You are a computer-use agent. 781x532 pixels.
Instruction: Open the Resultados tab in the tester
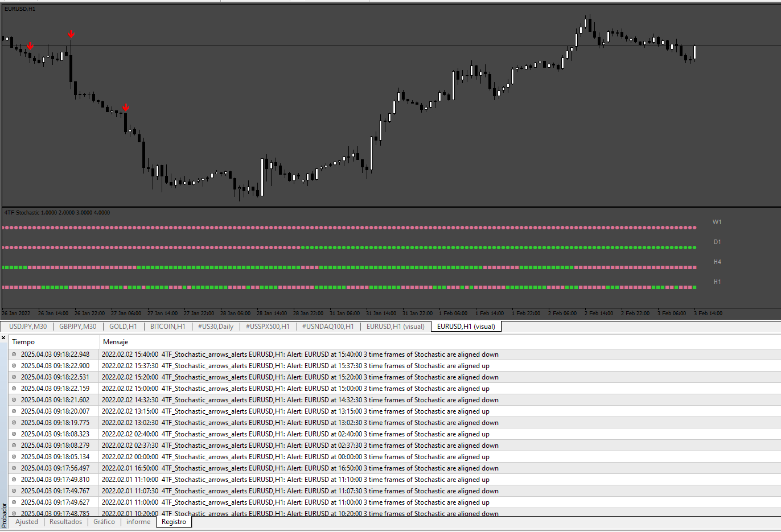coord(66,522)
